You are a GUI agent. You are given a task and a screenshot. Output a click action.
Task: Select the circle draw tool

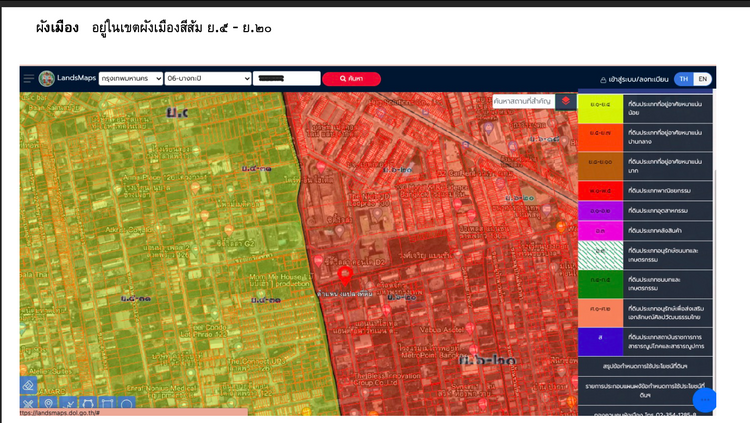(127, 404)
